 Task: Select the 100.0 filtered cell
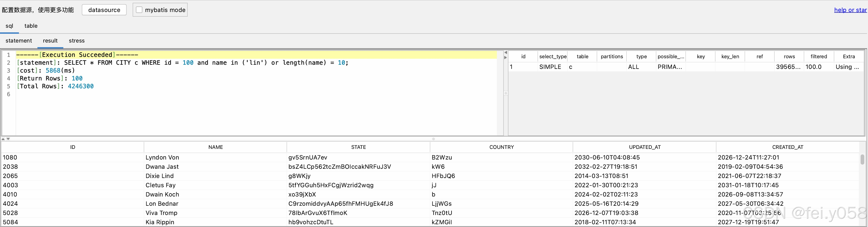point(819,67)
